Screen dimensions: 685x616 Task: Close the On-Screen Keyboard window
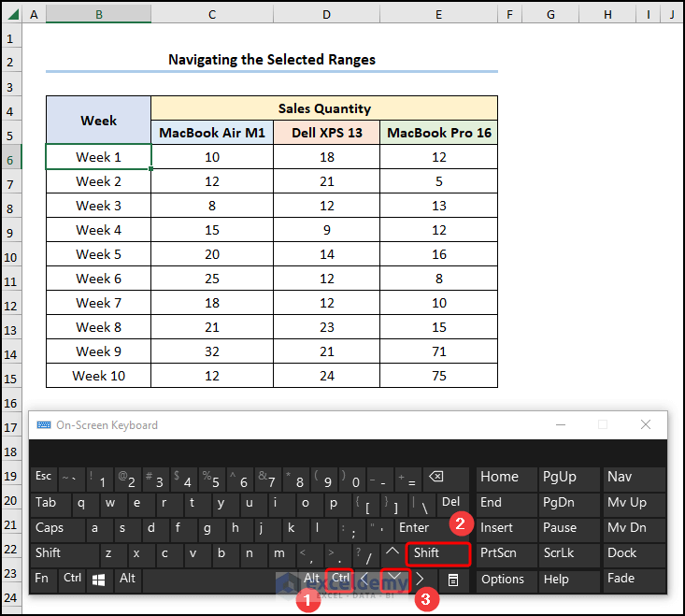[x=646, y=424]
